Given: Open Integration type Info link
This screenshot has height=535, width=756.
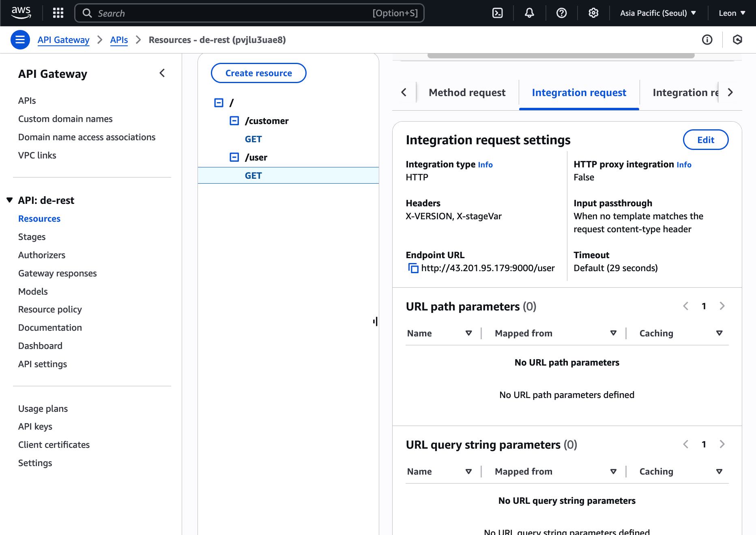Looking at the screenshot, I should [x=485, y=165].
